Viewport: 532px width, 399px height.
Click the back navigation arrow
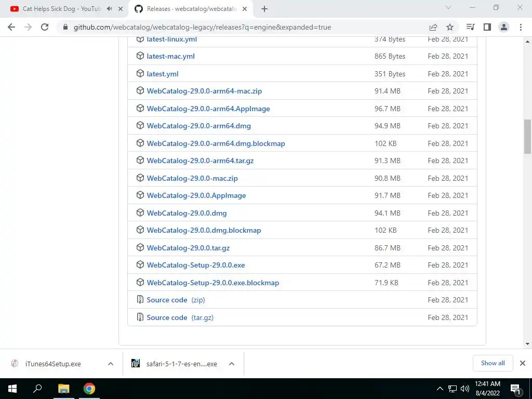tap(11, 27)
